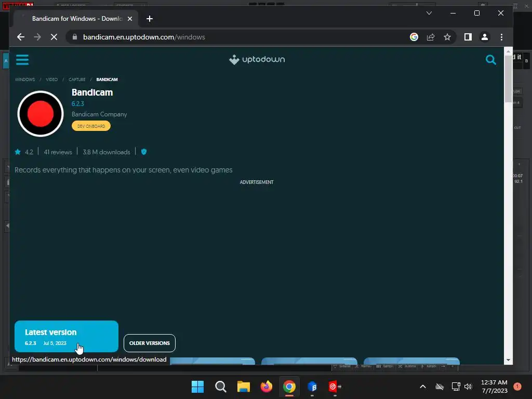Close the Bandicam for Windows tab
The width and height of the screenshot is (532, 399).
click(129, 19)
